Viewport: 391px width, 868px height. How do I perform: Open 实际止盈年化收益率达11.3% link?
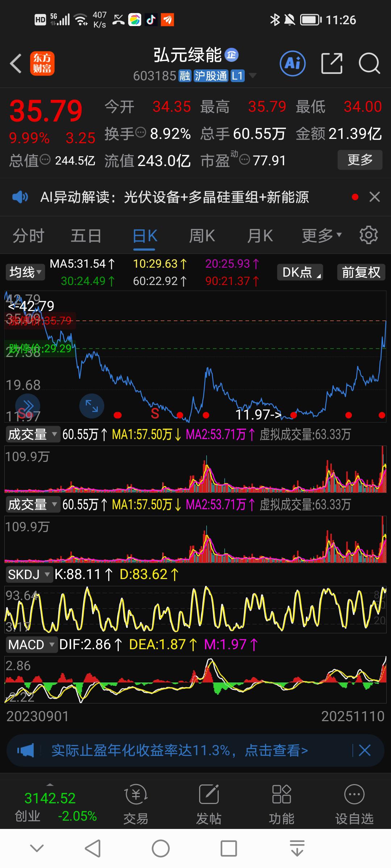[180, 750]
